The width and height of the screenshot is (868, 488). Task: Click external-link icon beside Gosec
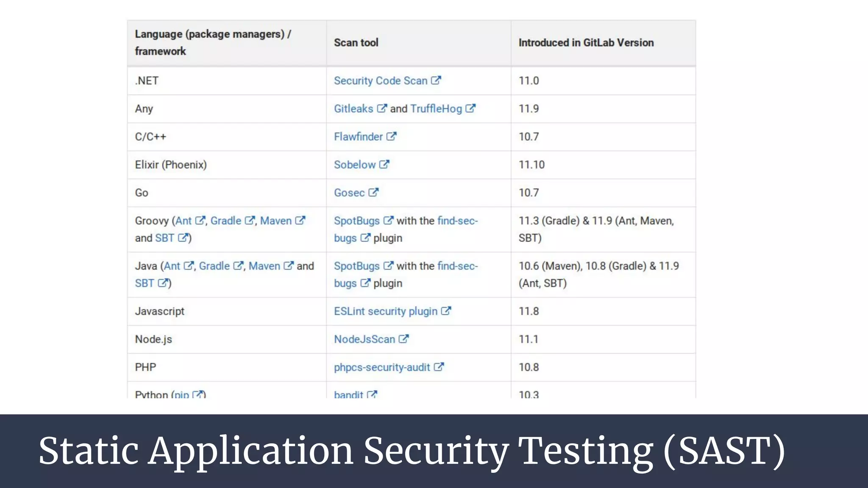click(373, 192)
